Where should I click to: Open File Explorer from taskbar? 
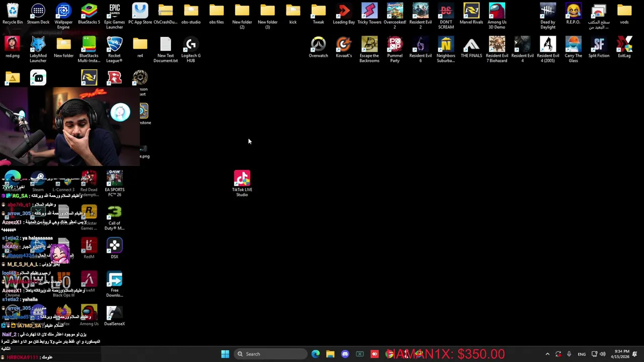click(x=330, y=354)
